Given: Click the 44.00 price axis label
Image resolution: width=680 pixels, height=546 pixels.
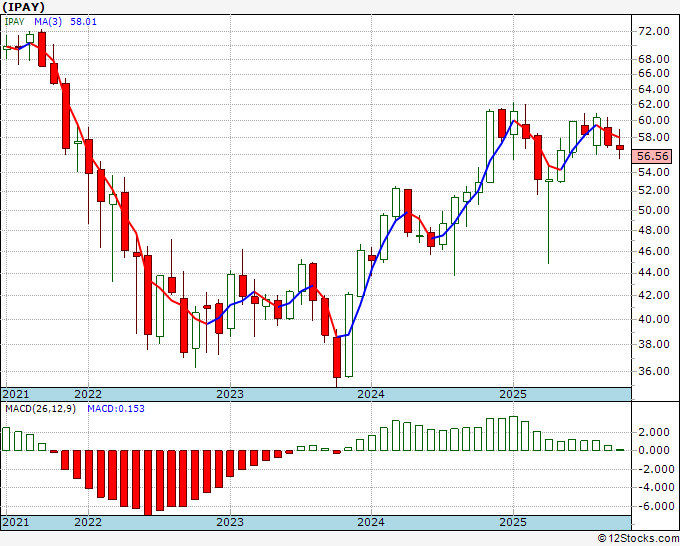Looking at the screenshot, I should click(654, 272).
